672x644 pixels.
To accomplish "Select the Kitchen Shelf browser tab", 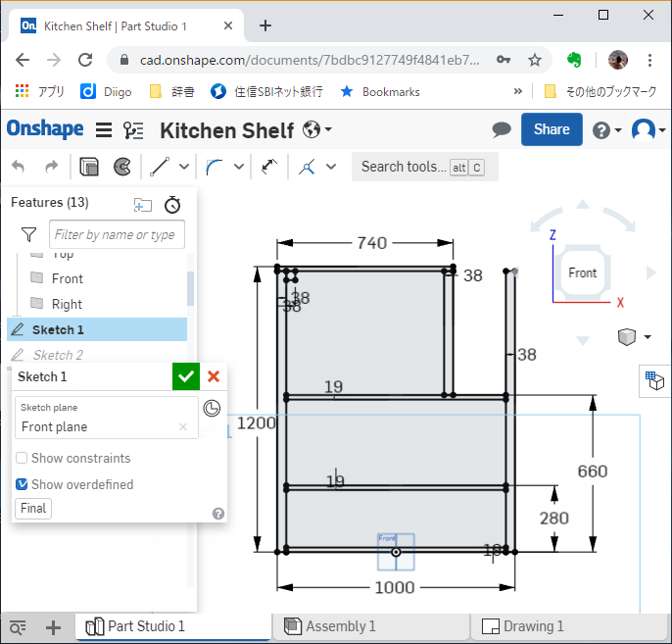I will [x=124, y=26].
